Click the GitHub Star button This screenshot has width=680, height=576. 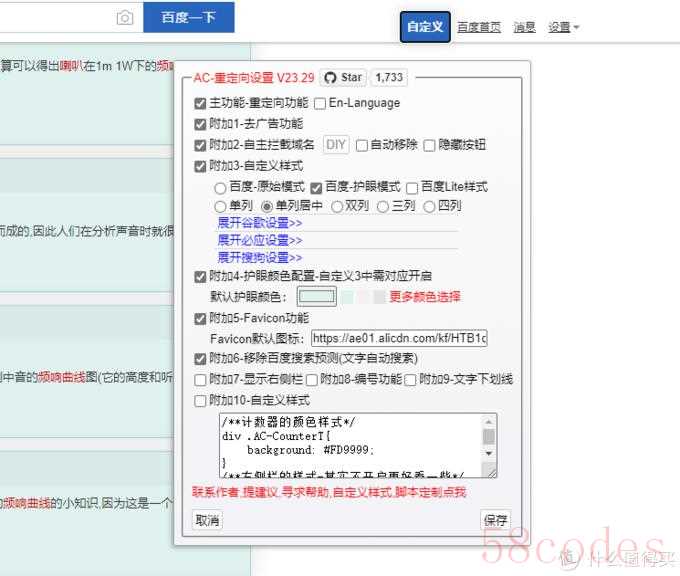click(343, 78)
